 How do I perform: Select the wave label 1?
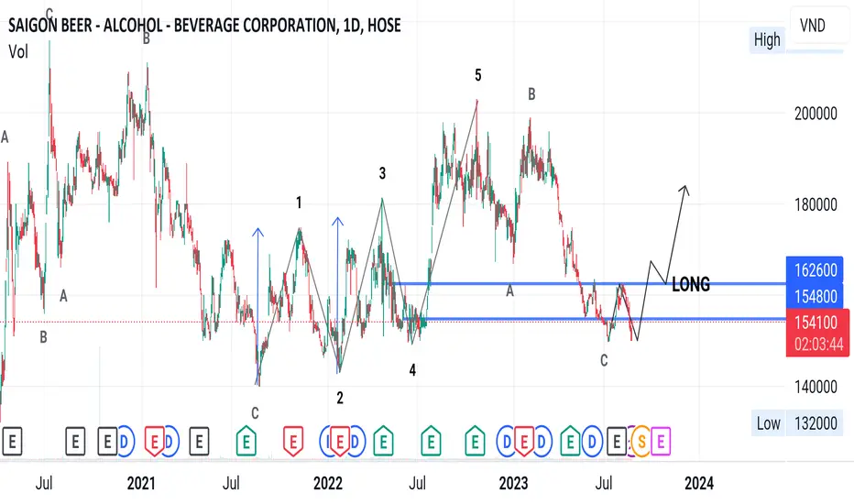click(299, 203)
